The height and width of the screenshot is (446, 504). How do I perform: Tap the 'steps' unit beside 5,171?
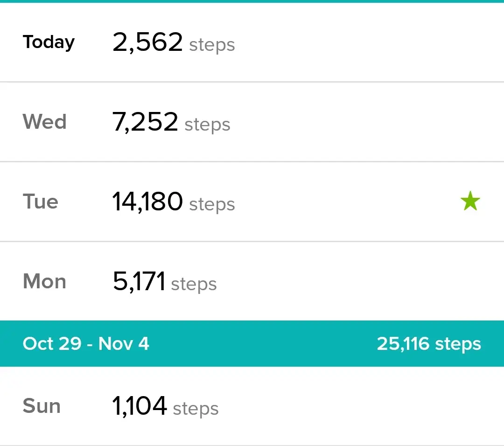194,284
